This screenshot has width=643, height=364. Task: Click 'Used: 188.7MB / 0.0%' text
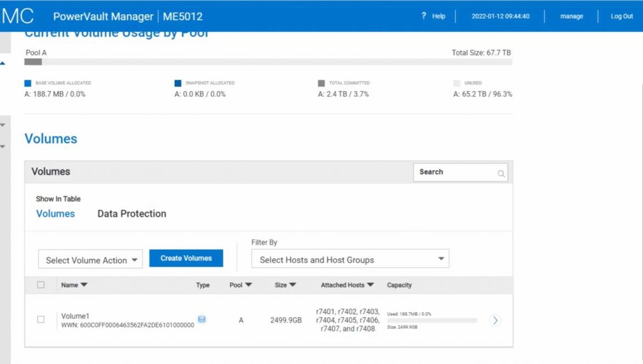tap(409, 314)
